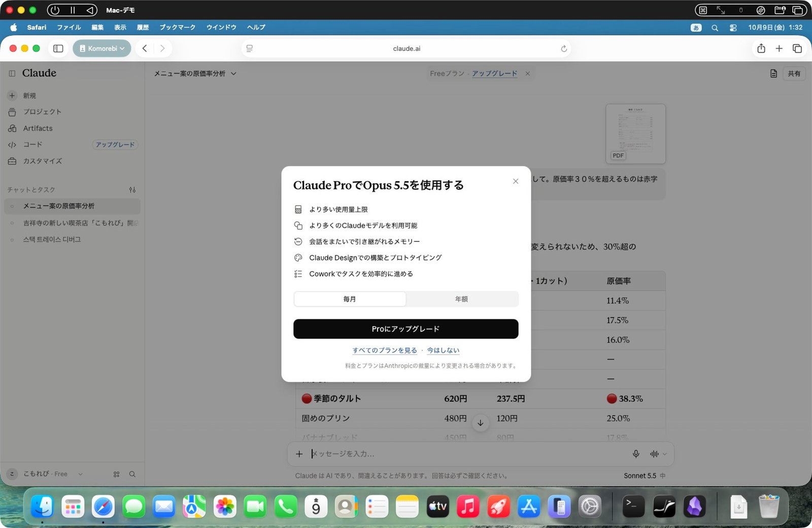Open the Sonnet 5.5 model selector

pos(645,476)
